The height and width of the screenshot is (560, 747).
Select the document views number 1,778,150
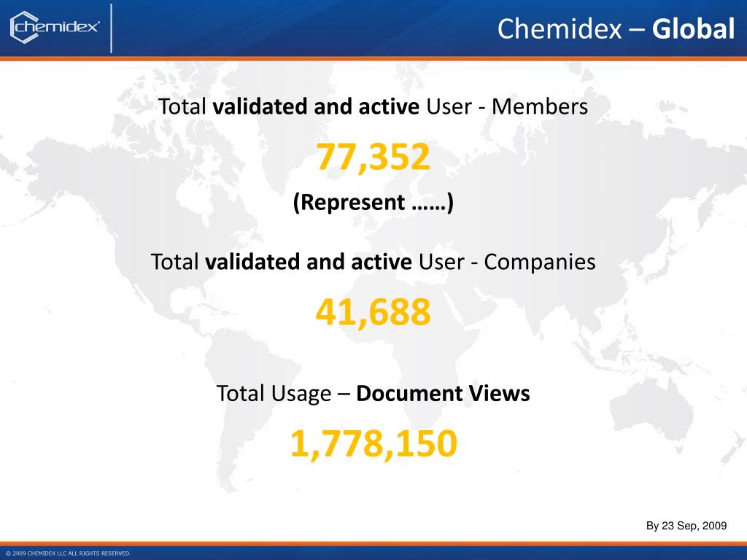click(x=373, y=444)
